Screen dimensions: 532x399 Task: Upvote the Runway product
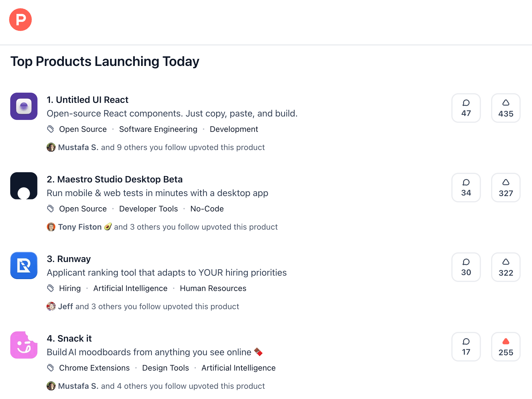coord(506,267)
